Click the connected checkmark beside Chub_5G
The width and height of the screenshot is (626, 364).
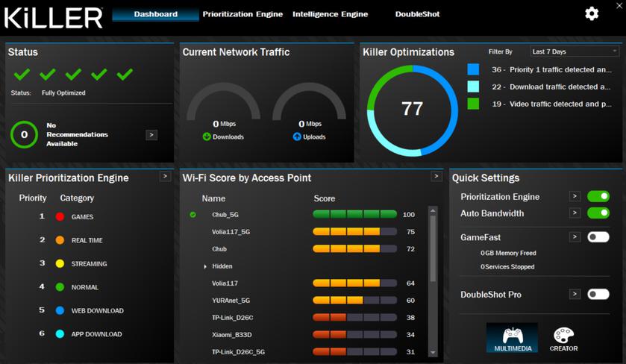point(193,215)
